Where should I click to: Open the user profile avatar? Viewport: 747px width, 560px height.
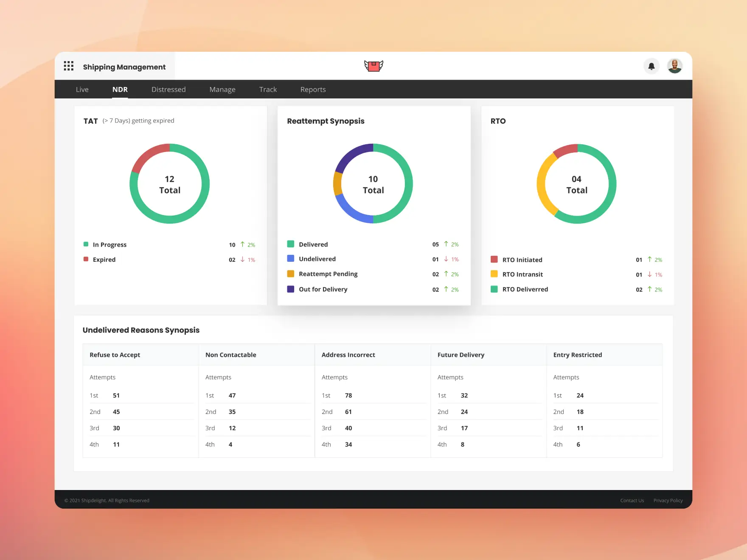pos(675,66)
